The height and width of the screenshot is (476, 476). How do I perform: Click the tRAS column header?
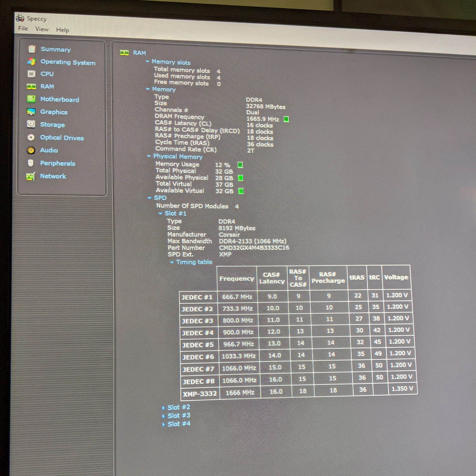(357, 277)
